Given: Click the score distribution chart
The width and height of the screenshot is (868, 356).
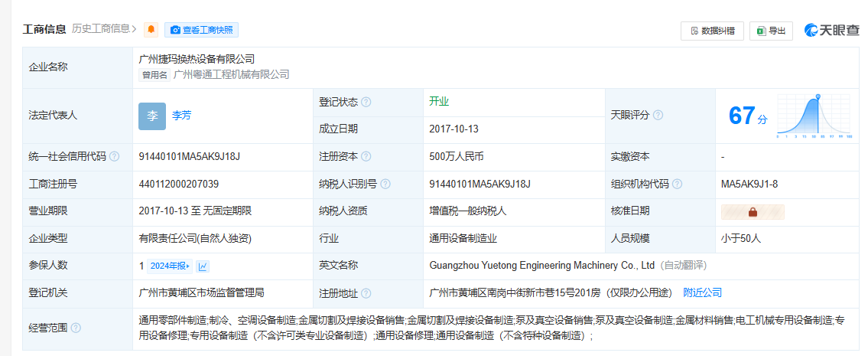Looking at the screenshot, I should (814, 116).
